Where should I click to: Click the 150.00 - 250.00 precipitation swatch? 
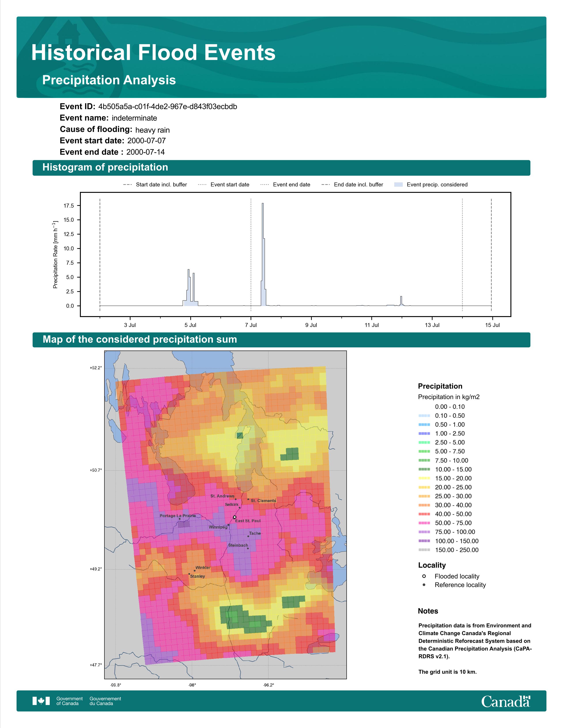[x=424, y=550]
